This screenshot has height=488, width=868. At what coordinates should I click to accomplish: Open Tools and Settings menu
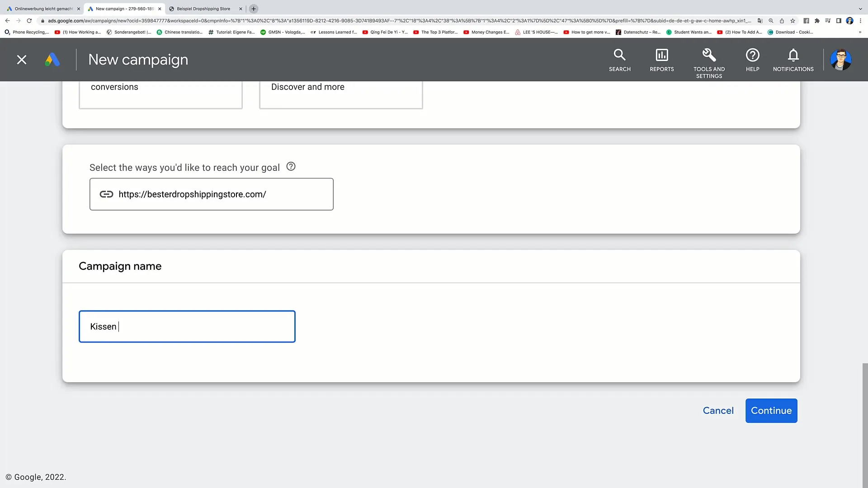tap(709, 60)
